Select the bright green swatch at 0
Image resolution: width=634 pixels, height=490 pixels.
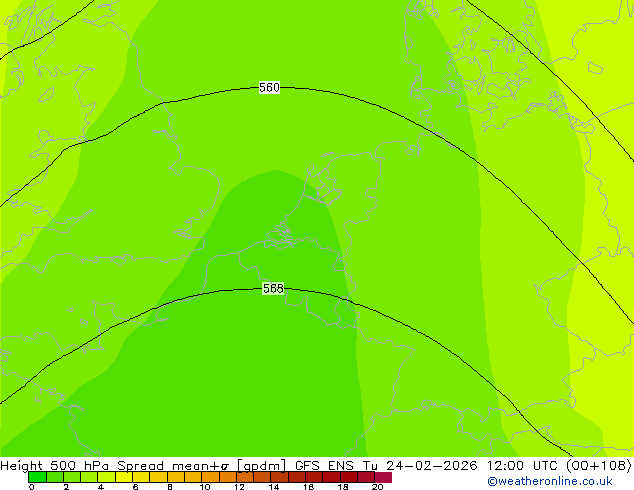coord(36,478)
